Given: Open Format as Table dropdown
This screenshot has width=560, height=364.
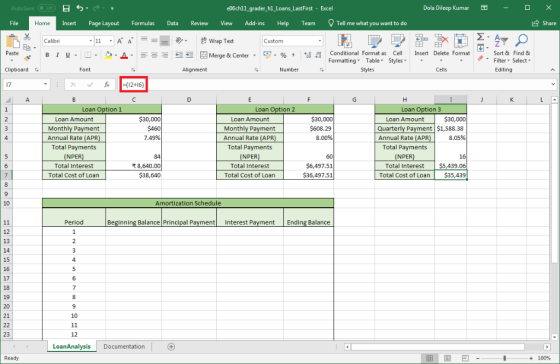Looking at the screenshot, I should point(374,49).
